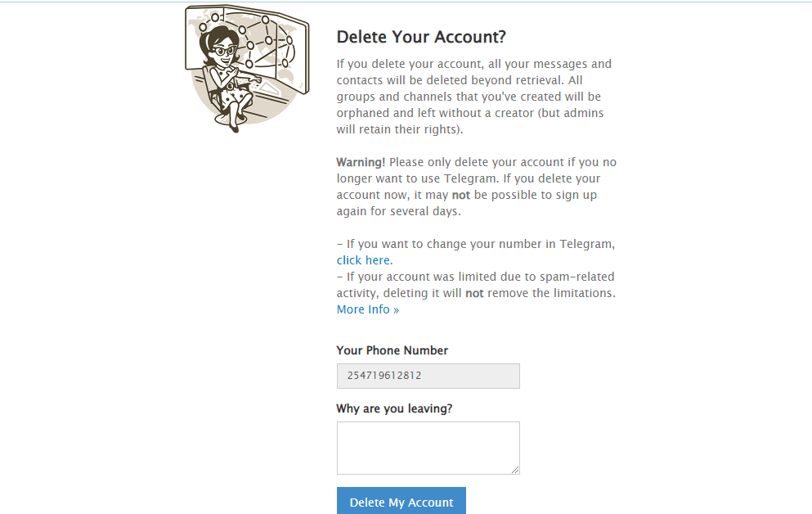The height and width of the screenshot is (514, 812).
Task: Click the "Why are you leaving?" label
Action: (x=394, y=408)
